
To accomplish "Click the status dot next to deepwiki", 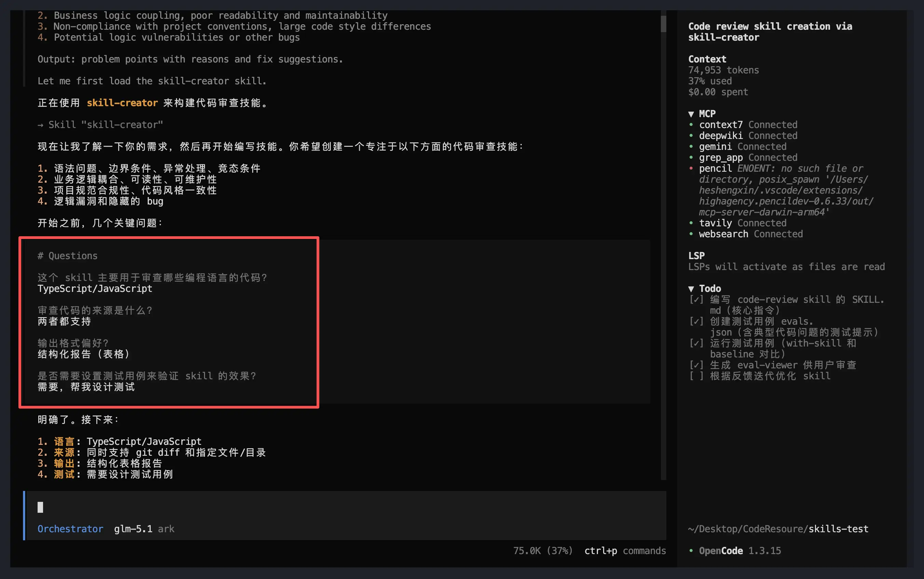I will coord(691,136).
